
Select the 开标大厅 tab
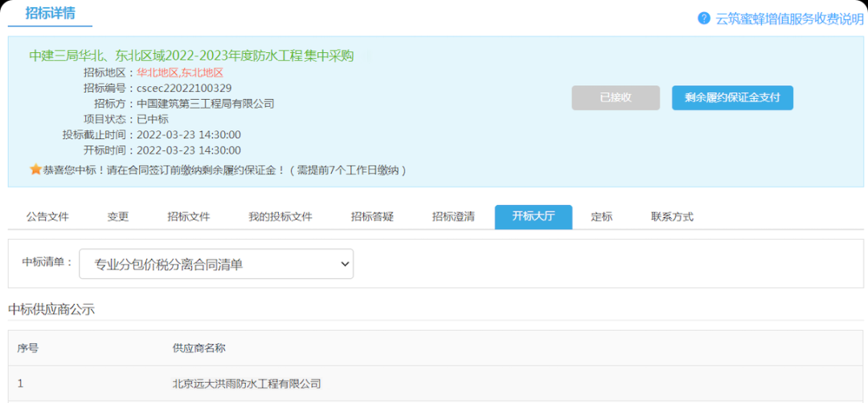(x=534, y=216)
